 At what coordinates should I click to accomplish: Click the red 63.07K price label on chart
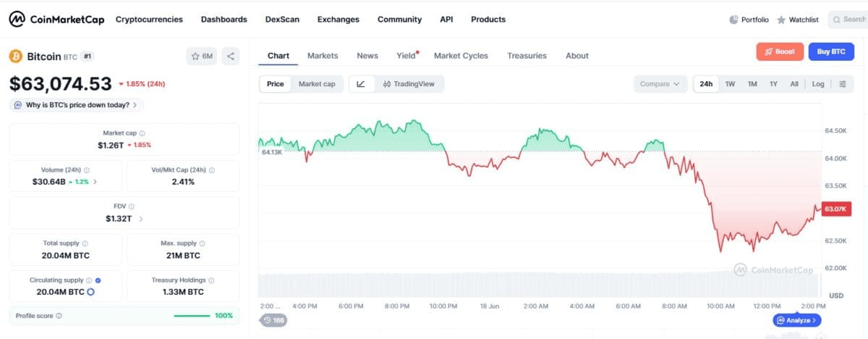[837, 209]
